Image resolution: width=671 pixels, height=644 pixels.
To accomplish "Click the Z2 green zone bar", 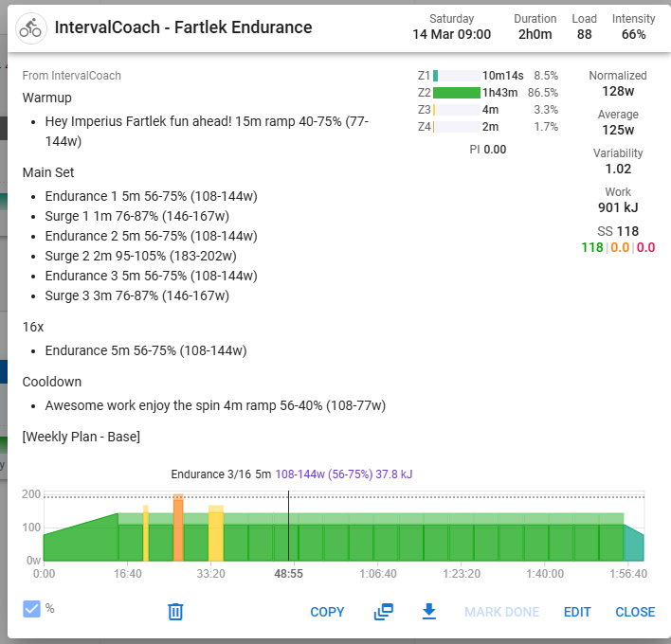I will [457, 93].
